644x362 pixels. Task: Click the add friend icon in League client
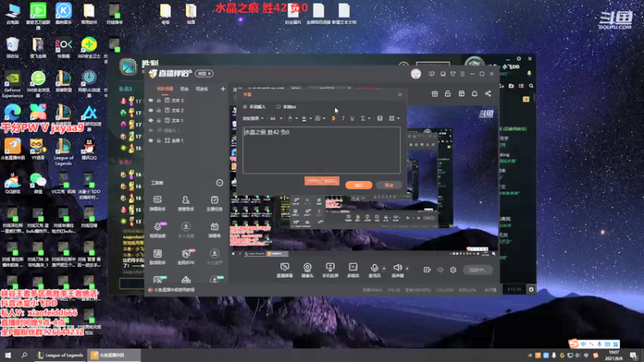click(502, 86)
